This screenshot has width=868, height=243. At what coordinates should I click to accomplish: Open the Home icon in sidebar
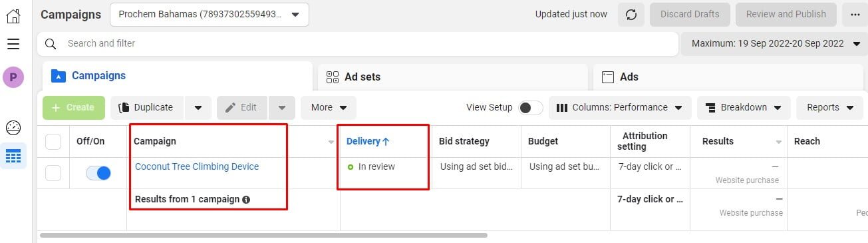click(13, 15)
